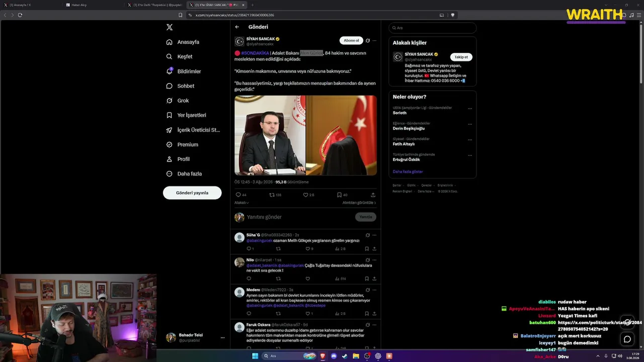Open Grok from the sidebar
The height and width of the screenshot is (362, 644).
pos(178,101)
